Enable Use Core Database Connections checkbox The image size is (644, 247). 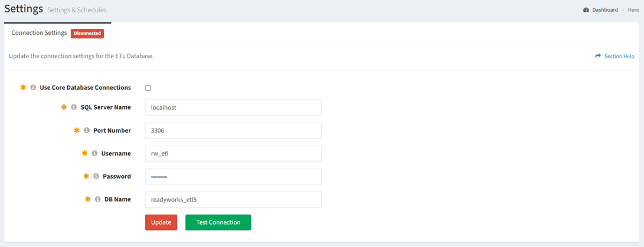click(x=148, y=88)
